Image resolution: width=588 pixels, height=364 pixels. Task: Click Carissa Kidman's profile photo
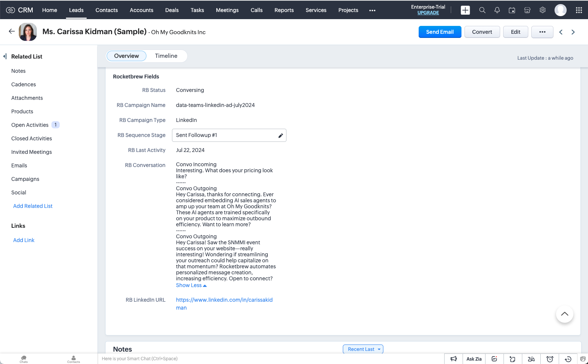coord(28,32)
